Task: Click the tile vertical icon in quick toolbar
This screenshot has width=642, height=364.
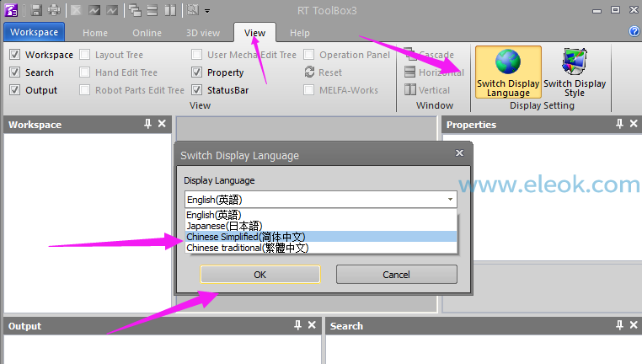Action: point(170,10)
